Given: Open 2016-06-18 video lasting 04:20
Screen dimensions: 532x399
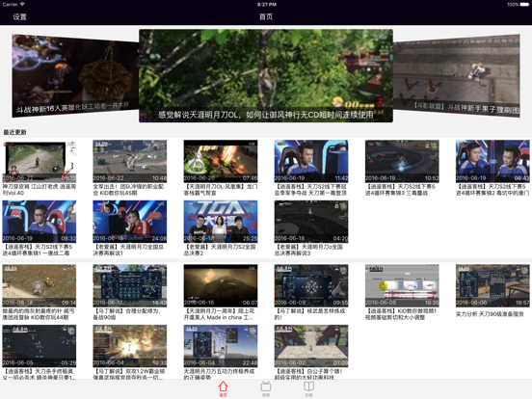Looking at the screenshot, I should [311, 222].
